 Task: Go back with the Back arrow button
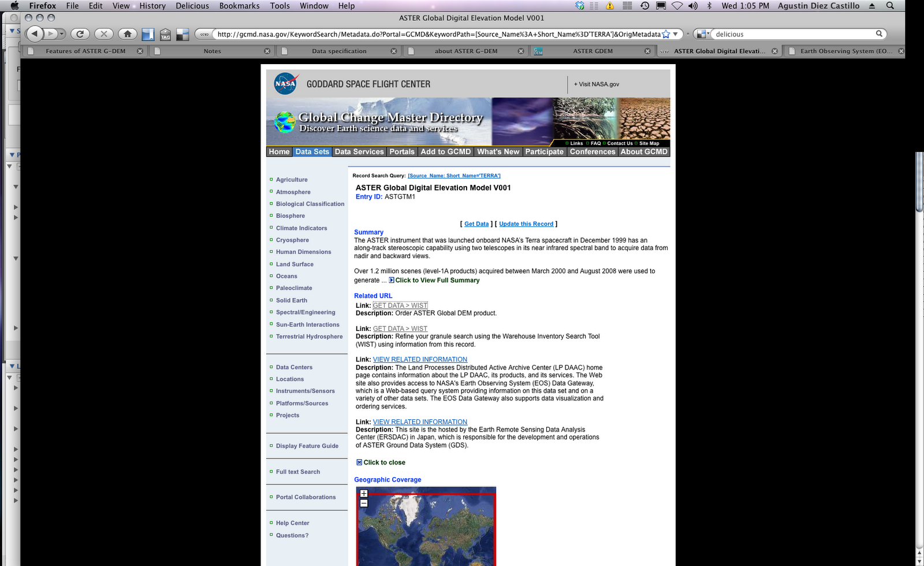[x=35, y=34]
